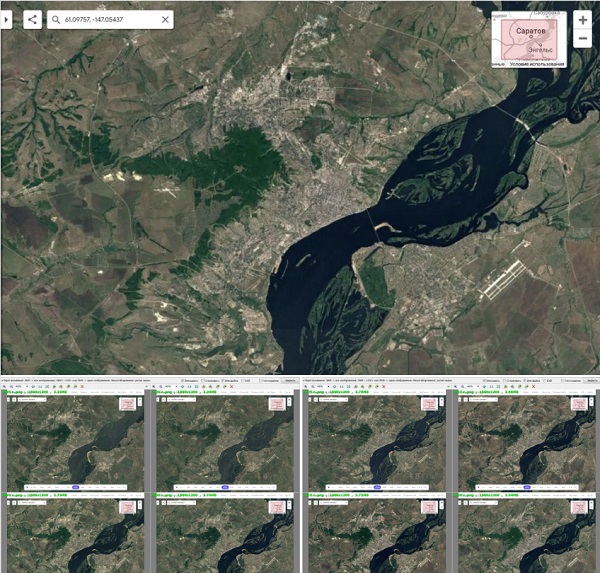Zoom in with the main map plus button
Image resolution: width=600 pixels, height=573 pixels.
(582, 20)
